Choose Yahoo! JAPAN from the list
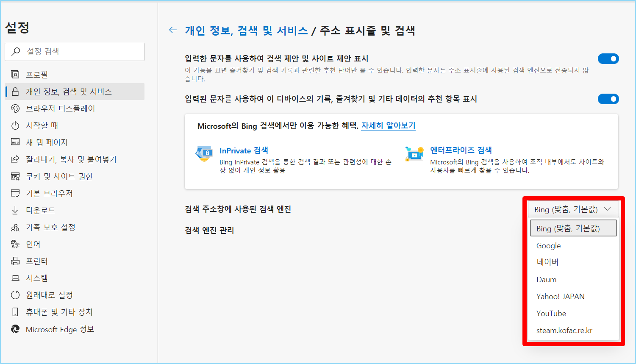 pyautogui.click(x=573, y=297)
